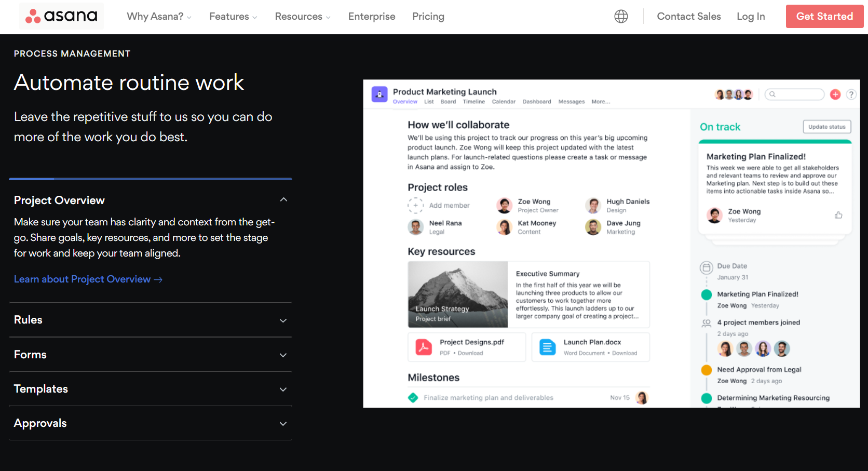Click orange dot for Need Approval from Legal
The width and height of the screenshot is (868, 471).
coord(707,370)
